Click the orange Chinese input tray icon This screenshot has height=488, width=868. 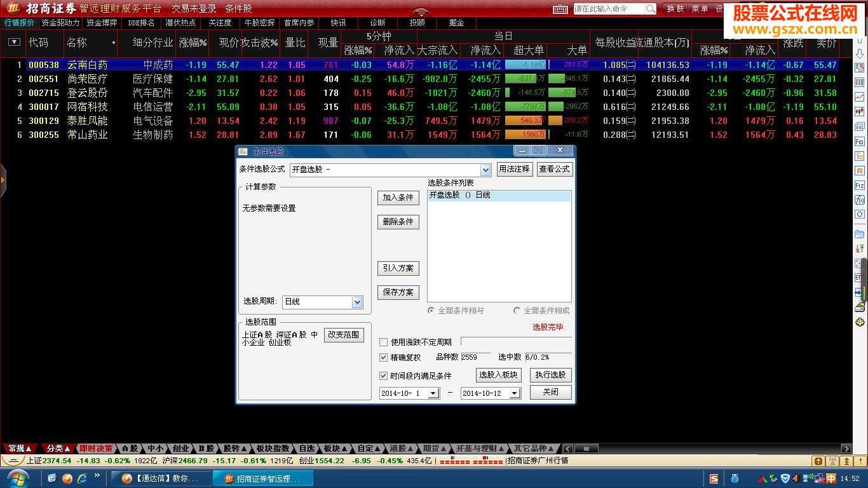tap(831, 478)
